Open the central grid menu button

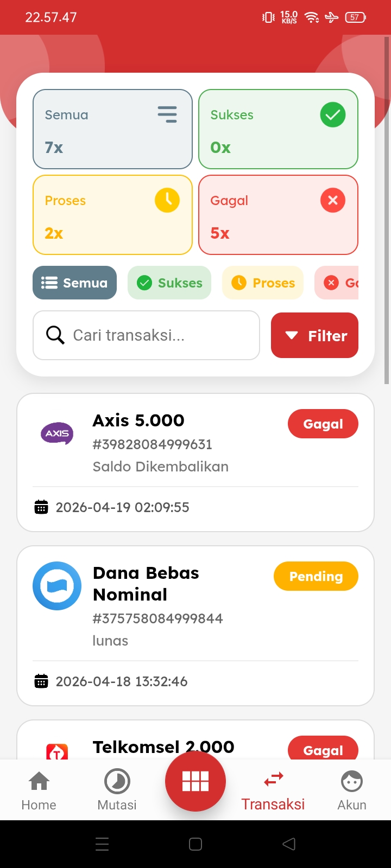pyautogui.click(x=195, y=781)
